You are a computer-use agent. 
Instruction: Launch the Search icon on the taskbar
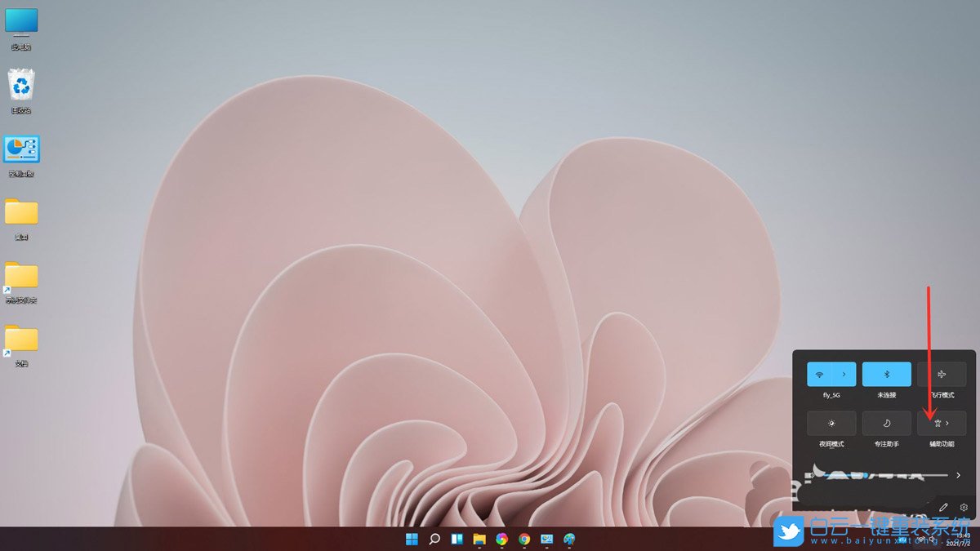[x=433, y=539]
